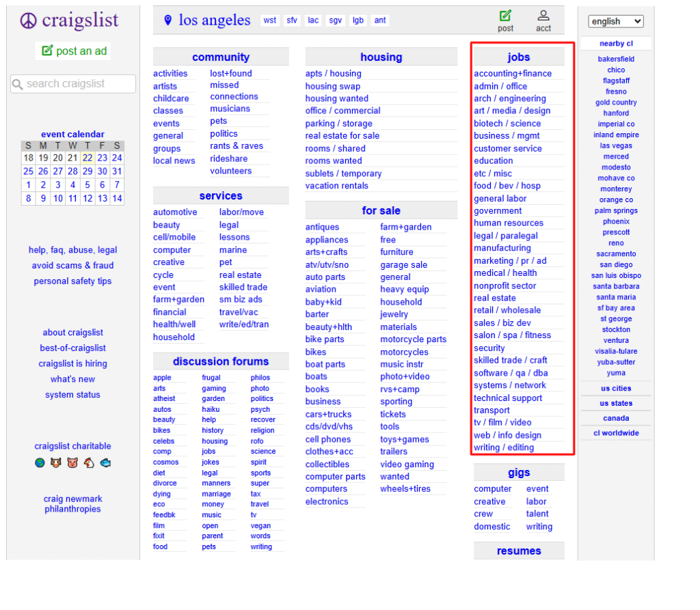Click the post pencil icon in the header

point(505,16)
